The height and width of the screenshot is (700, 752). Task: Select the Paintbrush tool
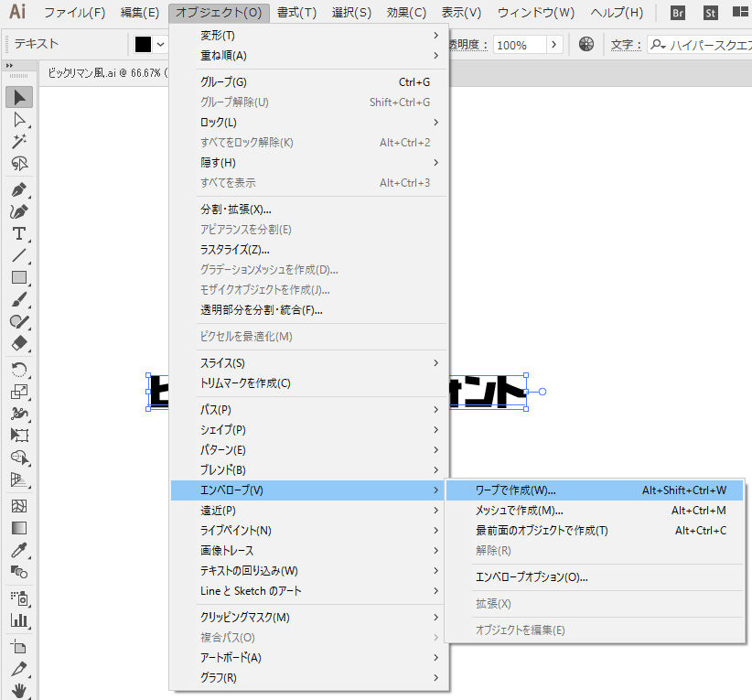(19, 299)
